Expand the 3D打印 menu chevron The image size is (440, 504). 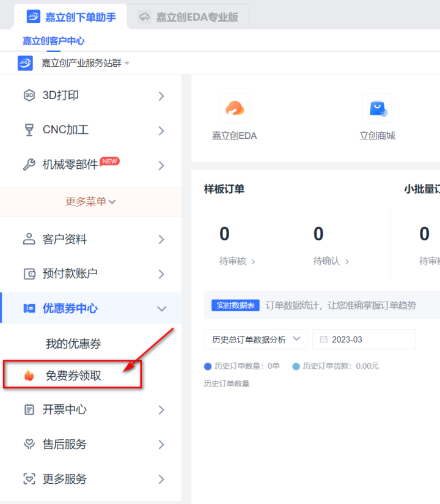tap(161, 96)
